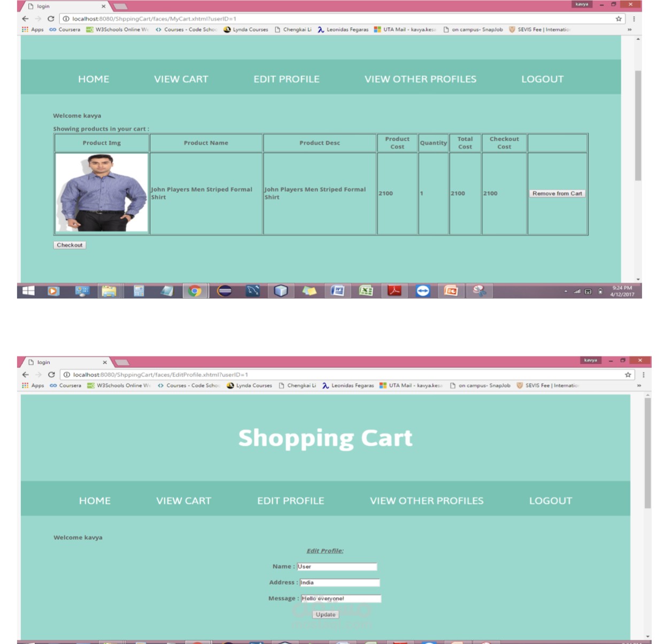Launch Google Chrome from the taskbar
The width and height of the screenshot is (664, 644).
(x=195, y=291)
